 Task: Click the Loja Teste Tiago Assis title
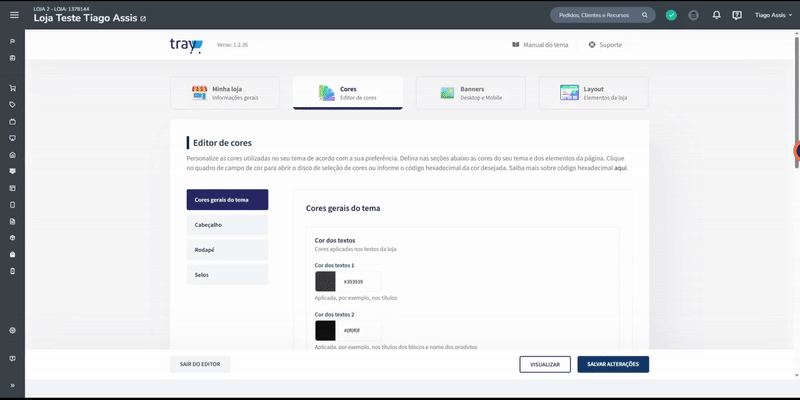coord(85,18)
